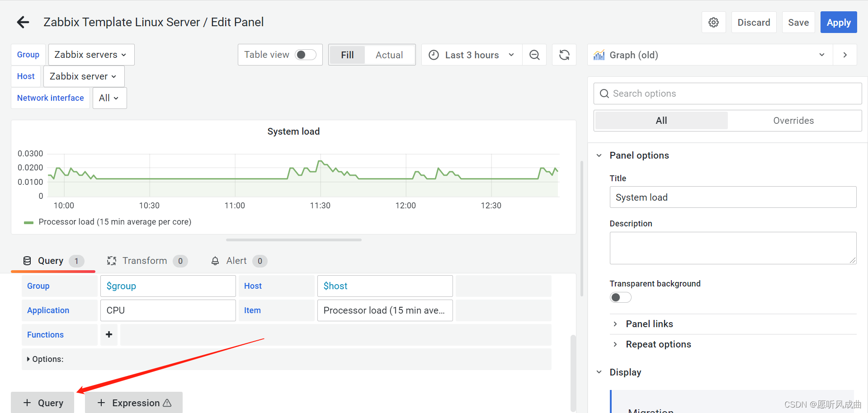Select the All options tab
This screenshot has height=413, width=868.
pos(661,121)
